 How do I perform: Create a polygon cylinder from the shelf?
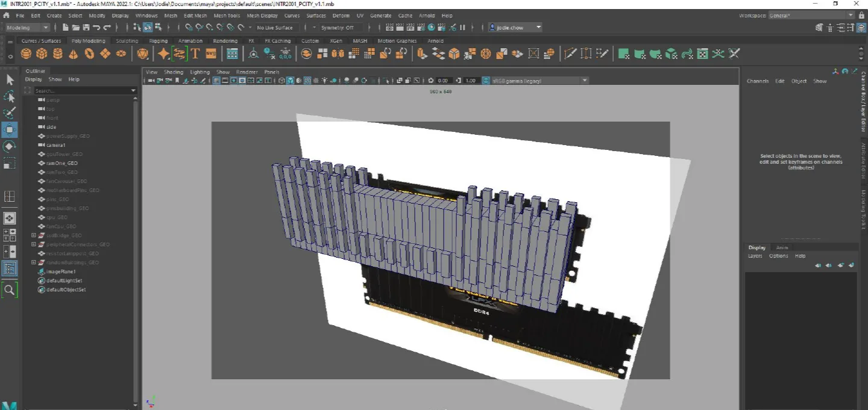pyautogui.click(x=57, y=54)
